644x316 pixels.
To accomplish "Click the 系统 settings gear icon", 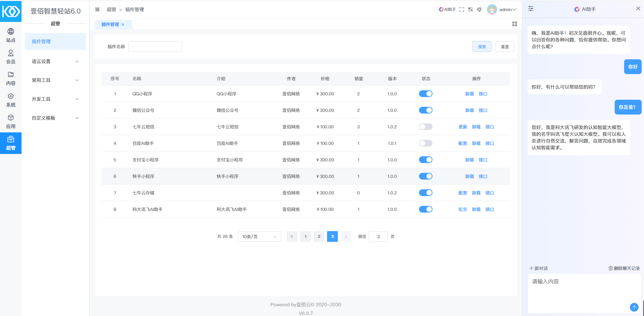I will [11, 96].
